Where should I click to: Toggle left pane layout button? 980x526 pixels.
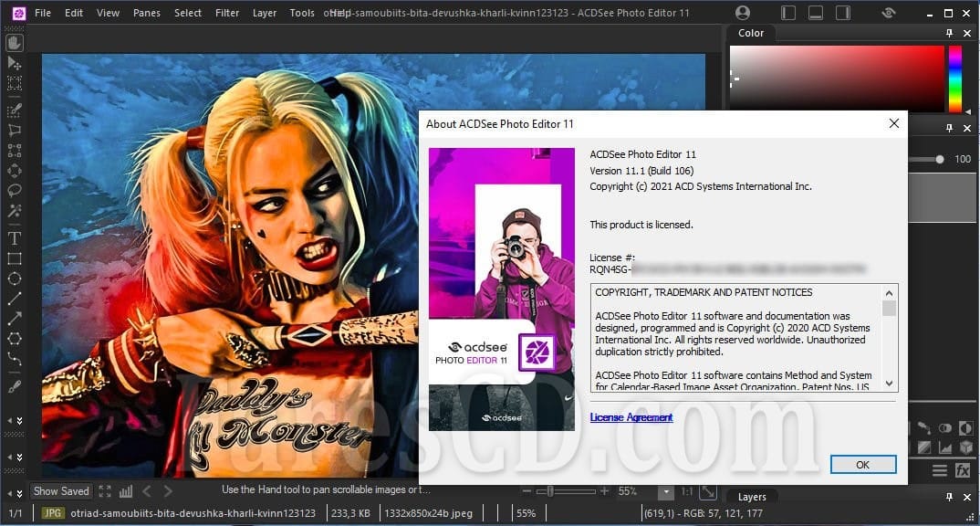[788, 13]
